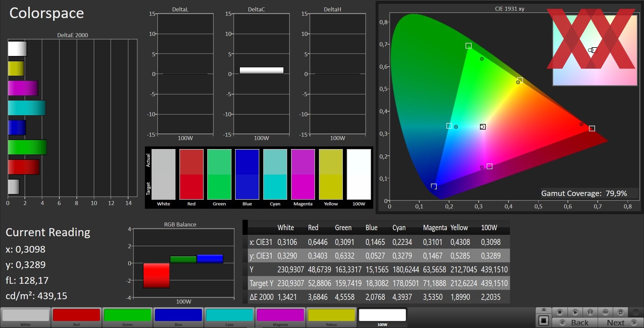Click the Magenta column header in data table
This screenshot has width=644, height=328.
click(435, 228)
